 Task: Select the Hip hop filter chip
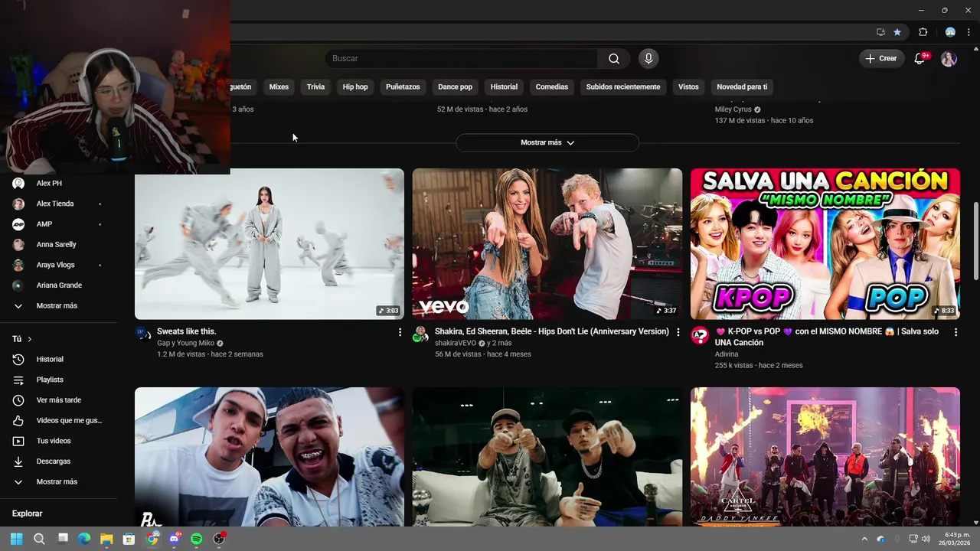click(355, 86)
